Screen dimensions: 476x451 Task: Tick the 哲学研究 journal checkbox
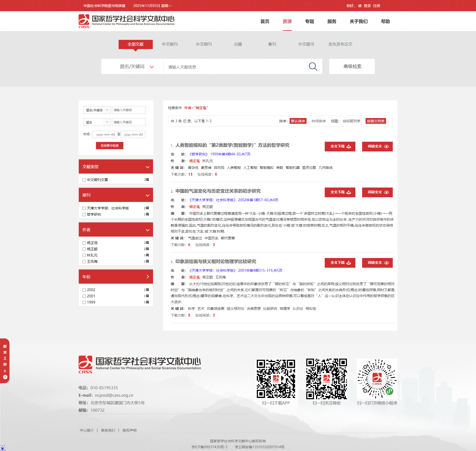tap(84, 214)
